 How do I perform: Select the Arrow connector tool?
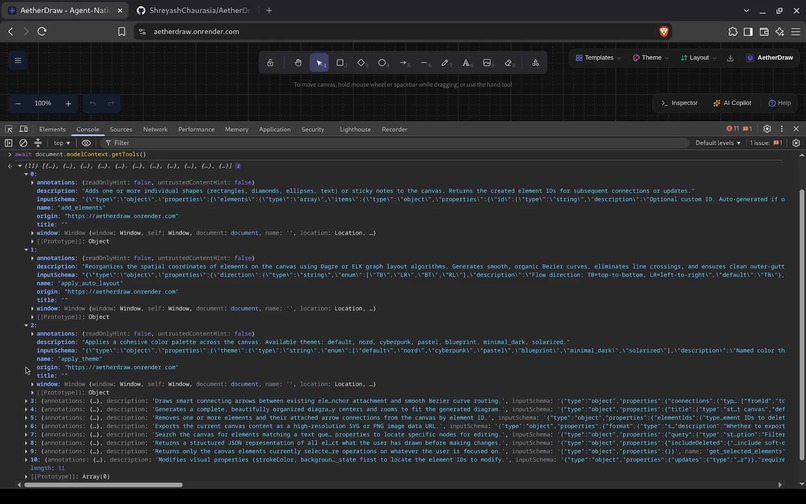[404, 63]
